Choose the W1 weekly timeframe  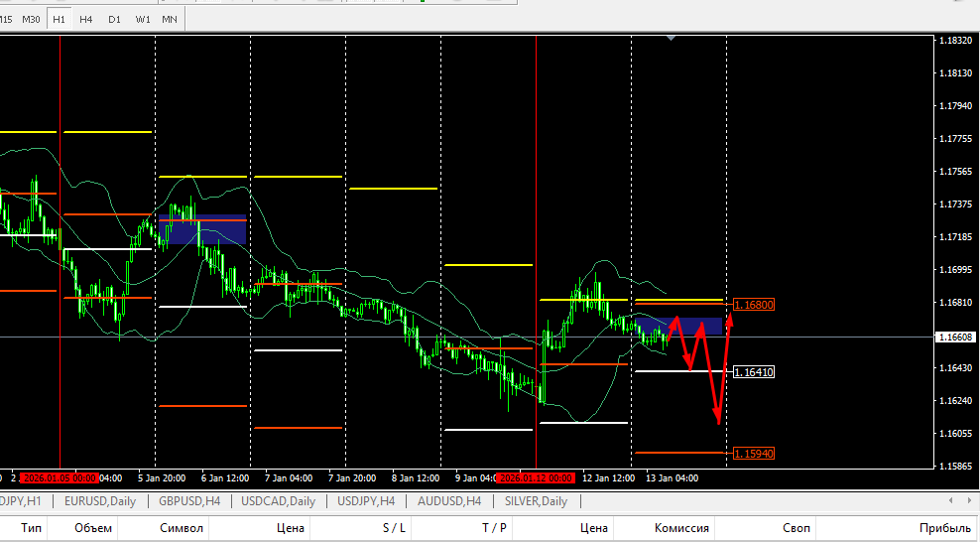143,20
